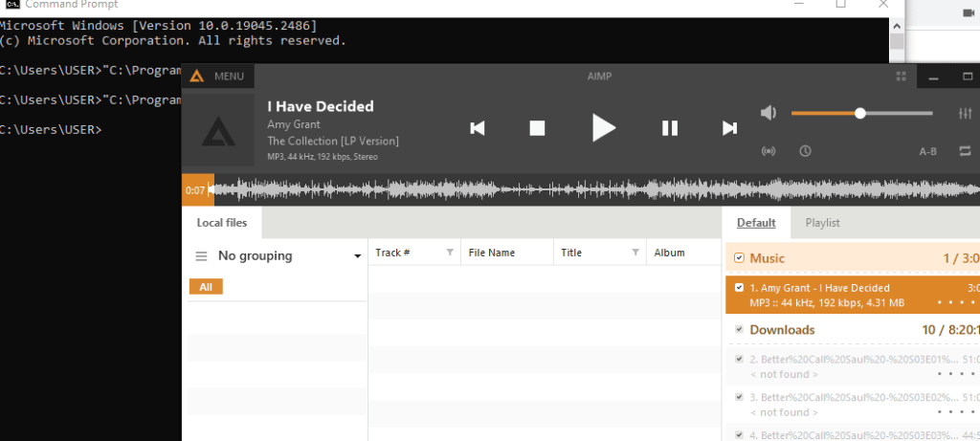Toggle checkbox for Better Call Saul S03E02

click(740, 397)
